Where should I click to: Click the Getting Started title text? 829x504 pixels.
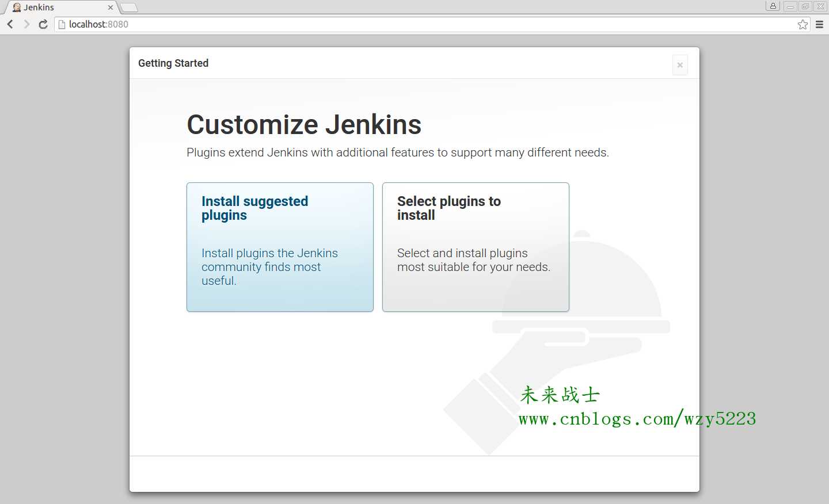pos(173,63)
